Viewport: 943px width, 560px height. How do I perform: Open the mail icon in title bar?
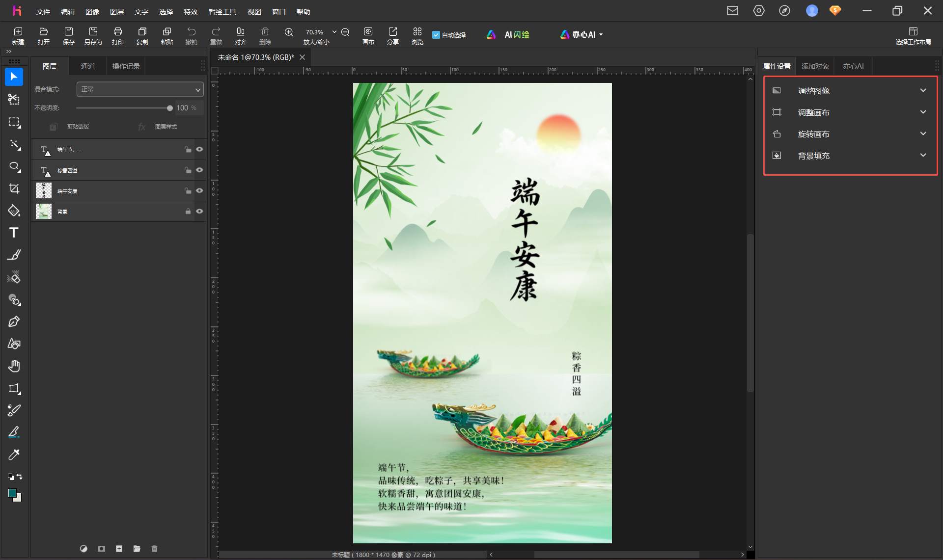click(732, 11)
